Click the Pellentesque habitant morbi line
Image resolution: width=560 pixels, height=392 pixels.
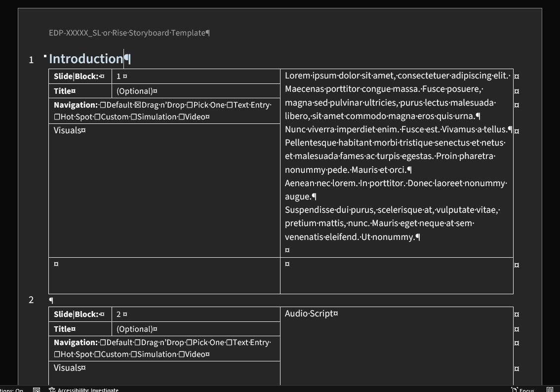tap(395, 143)
